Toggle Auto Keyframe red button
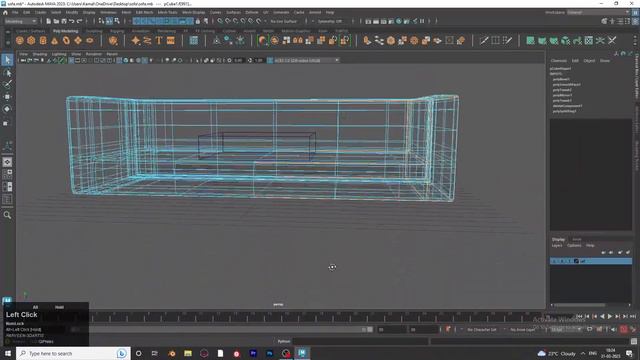This screenshot has width=640, height=360. [623, 329]
